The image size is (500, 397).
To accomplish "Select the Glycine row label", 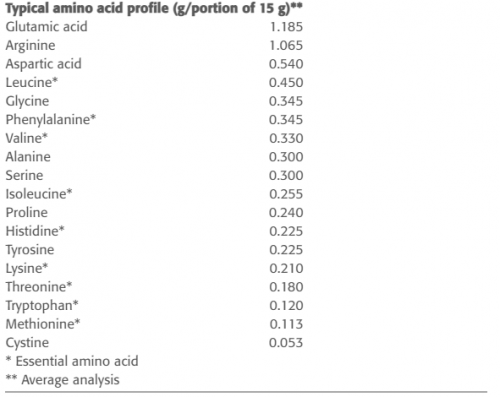I will [27, 101].
